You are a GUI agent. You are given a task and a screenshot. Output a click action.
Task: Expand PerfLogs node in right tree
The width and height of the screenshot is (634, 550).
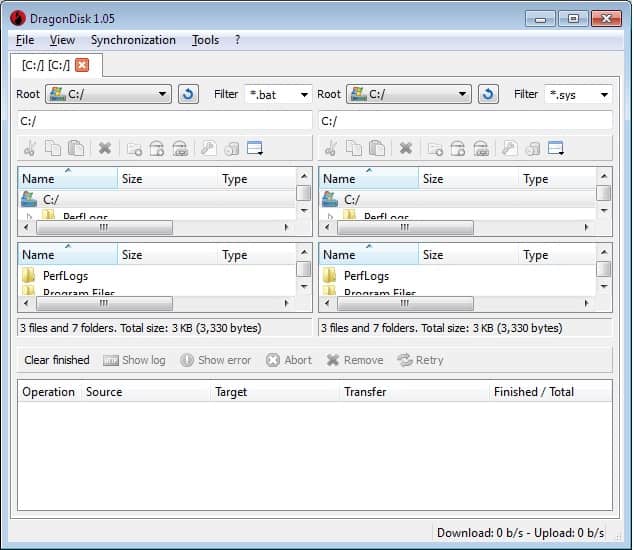point(330,217)
